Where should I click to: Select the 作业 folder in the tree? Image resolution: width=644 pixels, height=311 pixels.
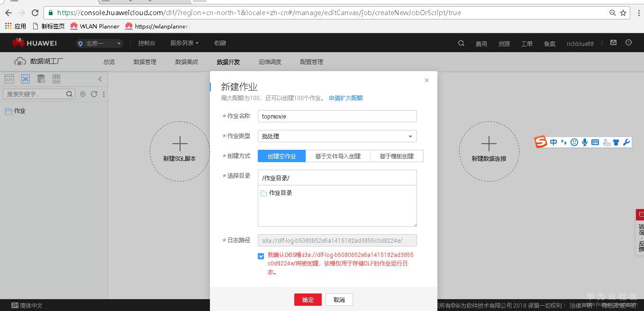click(15, 111)
